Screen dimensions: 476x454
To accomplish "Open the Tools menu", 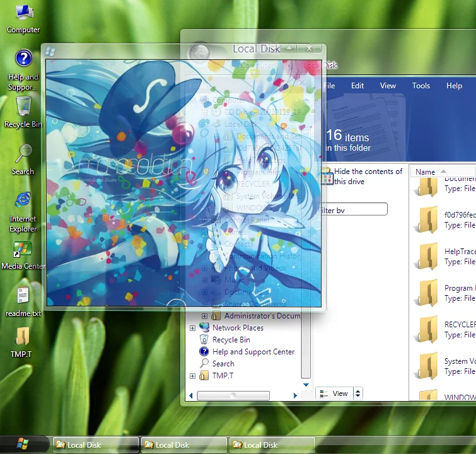I will (421, 86).
